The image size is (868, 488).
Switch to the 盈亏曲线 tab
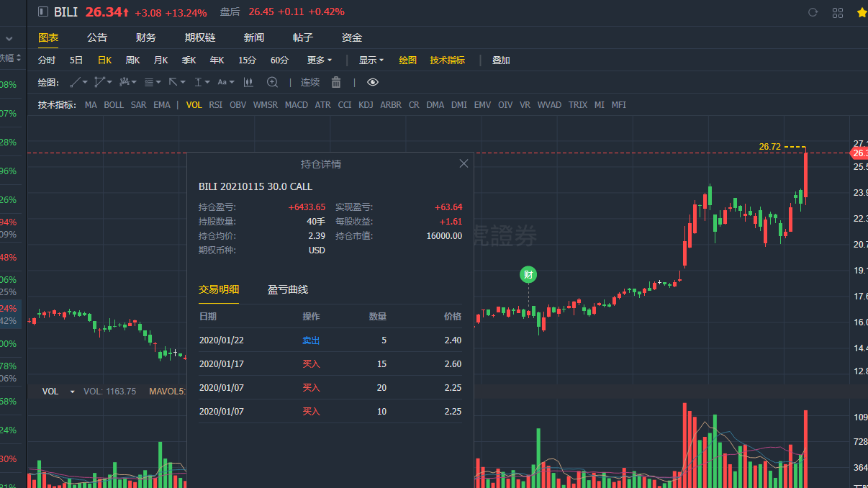tap(288, 289)
